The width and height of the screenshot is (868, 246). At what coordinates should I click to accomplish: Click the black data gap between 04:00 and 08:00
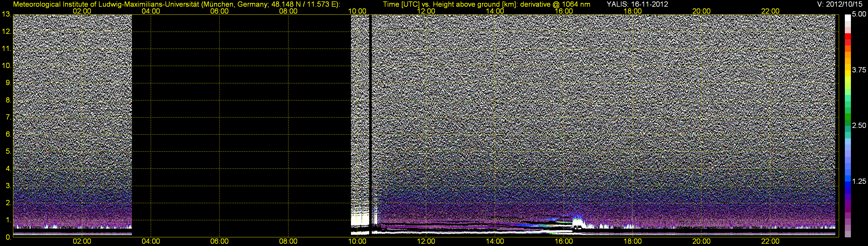click(x=219, y=125)
